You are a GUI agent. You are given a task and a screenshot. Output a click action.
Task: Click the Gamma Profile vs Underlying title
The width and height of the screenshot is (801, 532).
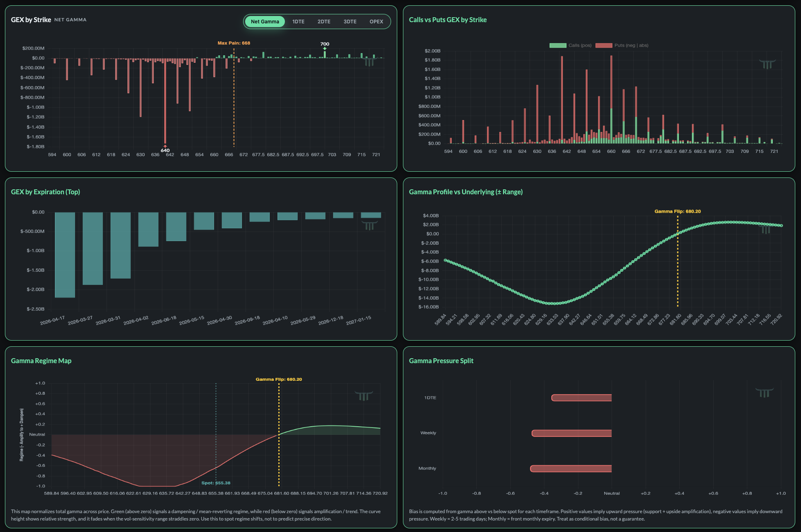click(466, 192)
